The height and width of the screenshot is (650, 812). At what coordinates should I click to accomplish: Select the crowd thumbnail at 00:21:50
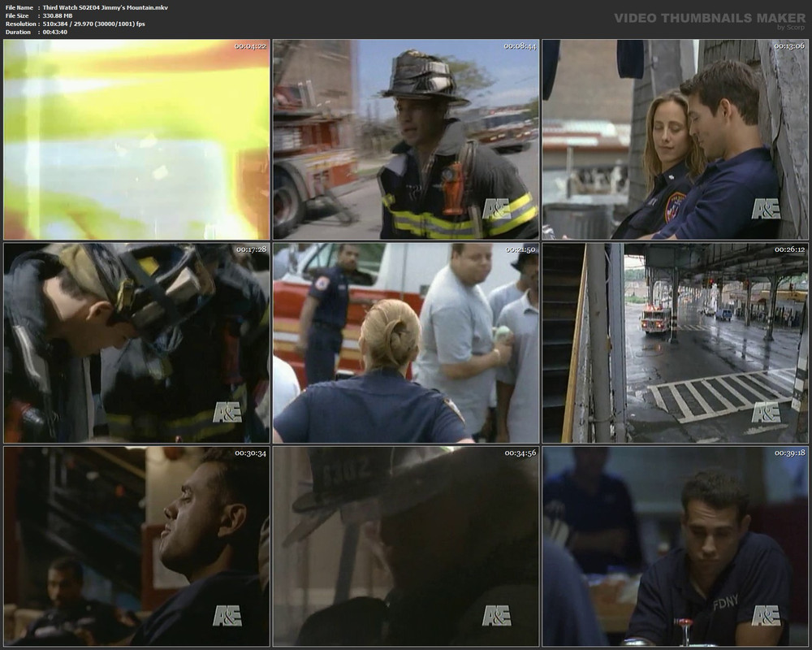pyautogui.click(x=406, y=343)
